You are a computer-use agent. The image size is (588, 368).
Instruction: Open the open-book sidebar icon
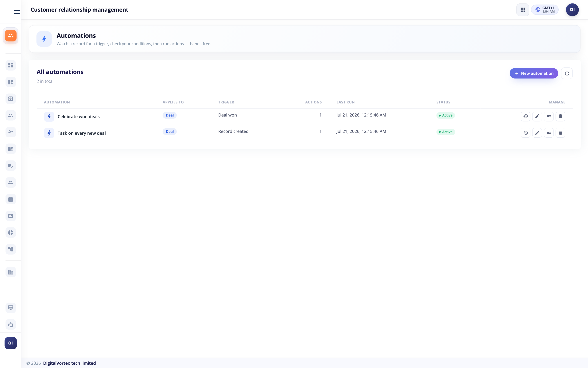pos(11,149)
